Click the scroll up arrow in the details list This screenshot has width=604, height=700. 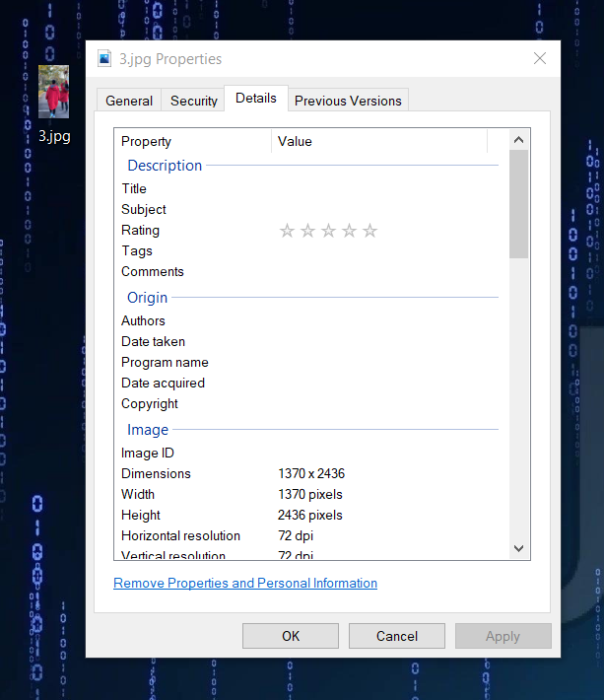tap(519, 140)
